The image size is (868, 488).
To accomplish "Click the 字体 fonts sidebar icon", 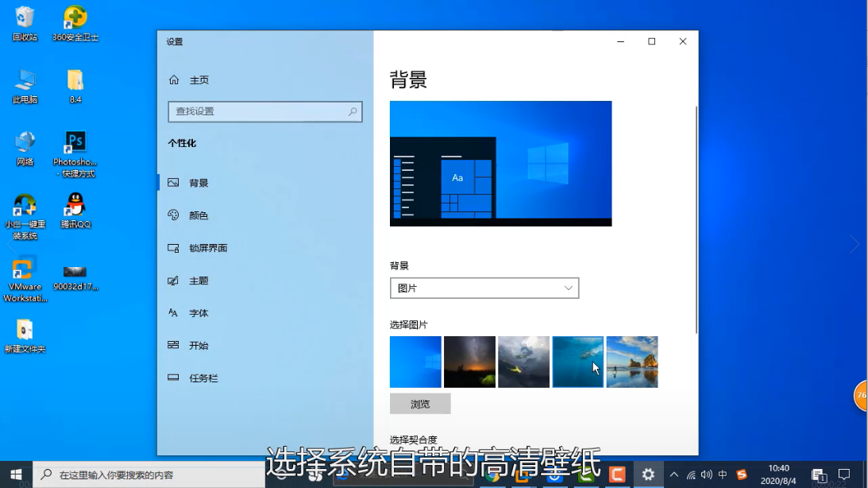I will [x=174, y=313].
